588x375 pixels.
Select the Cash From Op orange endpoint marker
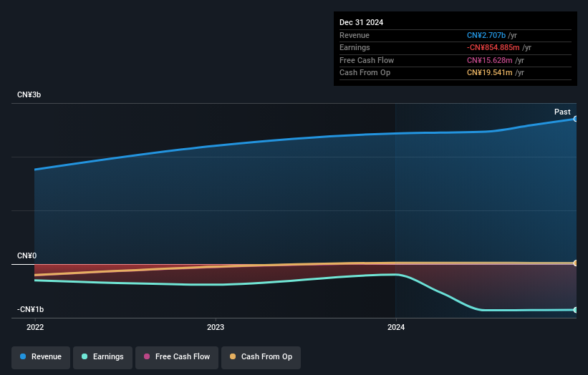pos(576,263)
